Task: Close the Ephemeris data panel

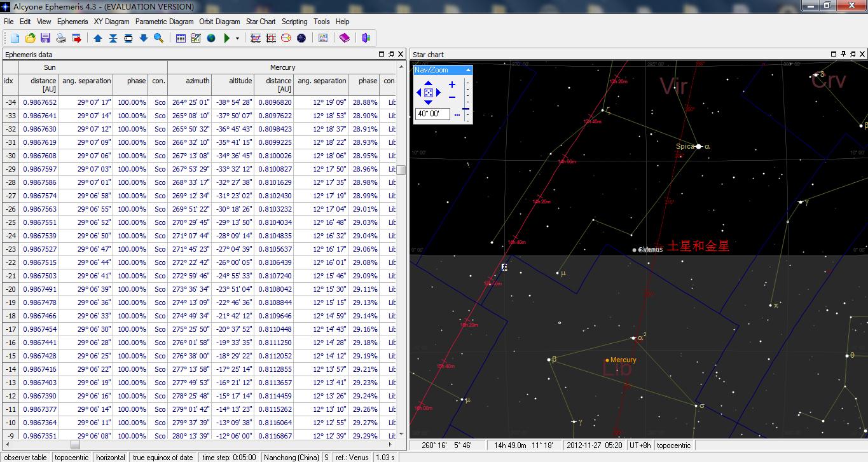Action: click(x=401, y=54)
